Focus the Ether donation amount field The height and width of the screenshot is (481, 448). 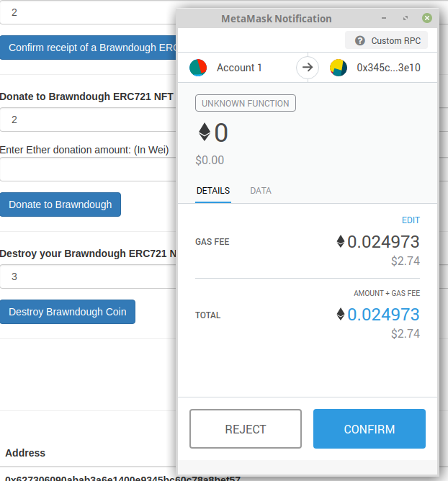point(89,169)
